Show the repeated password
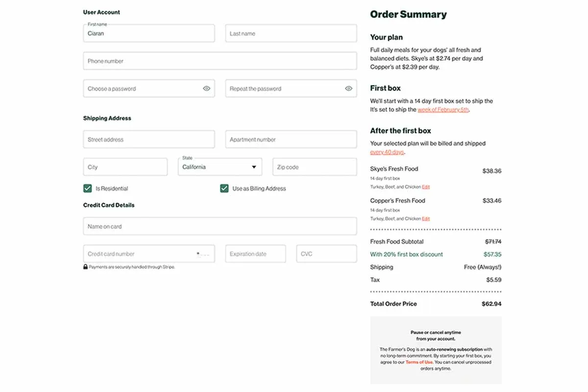This screenshot has height=392, width=588. point(349,88)
